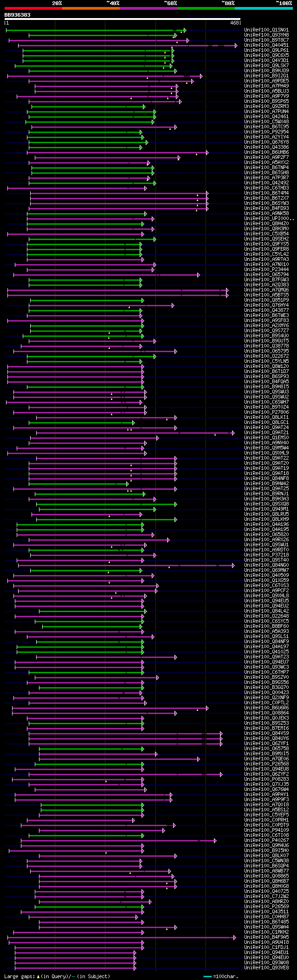This screenshot has height=980, width=297.
Task: Click the purple ~60% identity legend segment
Action: point(148,8)
